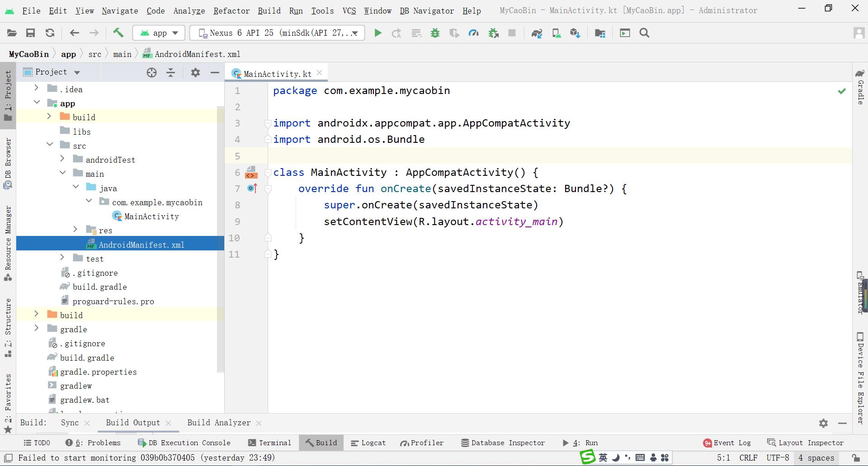
Task: Toggle the Emulator side panel
Action: [x=860, y=292]
